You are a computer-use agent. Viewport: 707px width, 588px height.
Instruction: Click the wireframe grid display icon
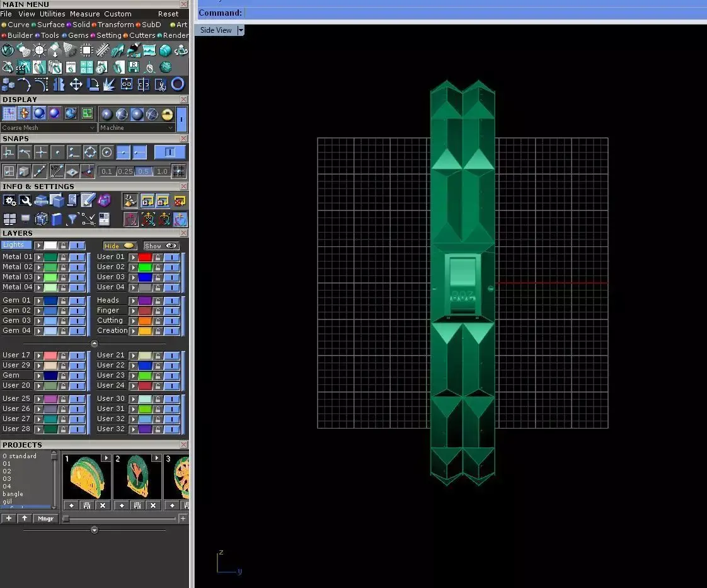pyautogui.click(x=9, y=113)
